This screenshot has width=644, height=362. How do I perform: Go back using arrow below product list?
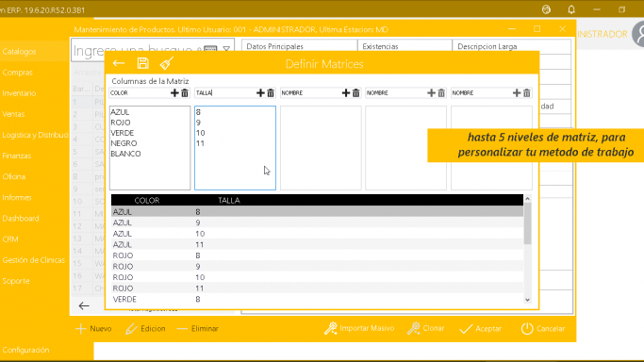(x=84, y=305)
